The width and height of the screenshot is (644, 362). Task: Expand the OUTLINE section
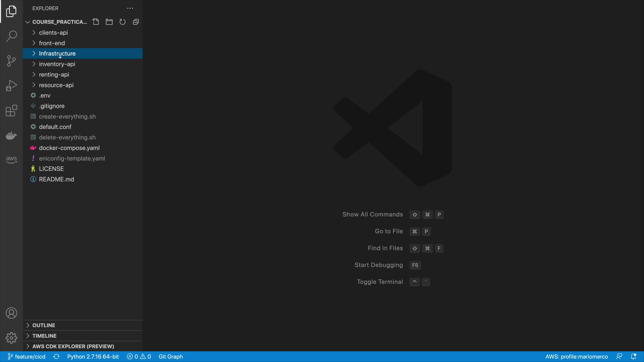click(44, 325)
